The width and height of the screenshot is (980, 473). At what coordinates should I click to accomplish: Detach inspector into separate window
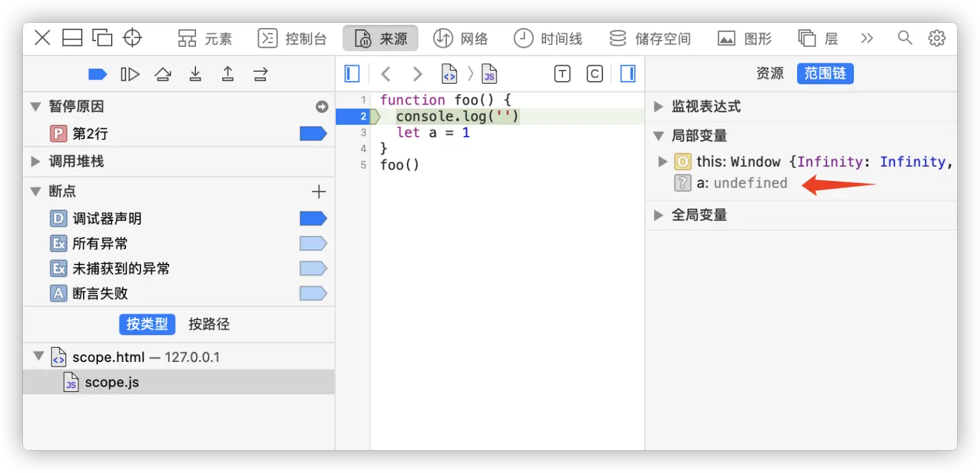[x=103, y=38]
